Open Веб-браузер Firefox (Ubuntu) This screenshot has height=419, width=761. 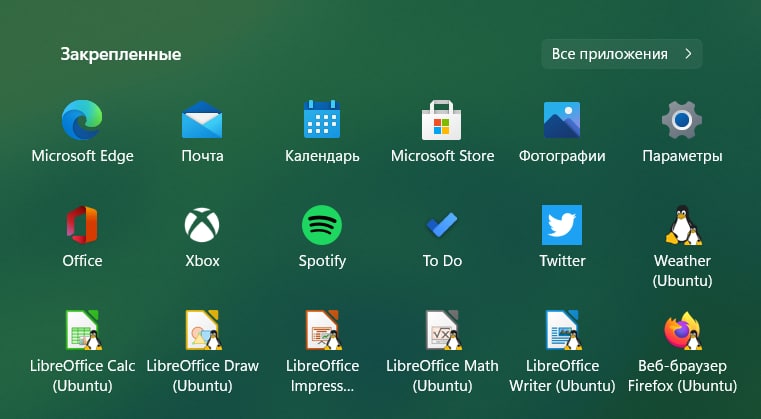tap(682, 330)
